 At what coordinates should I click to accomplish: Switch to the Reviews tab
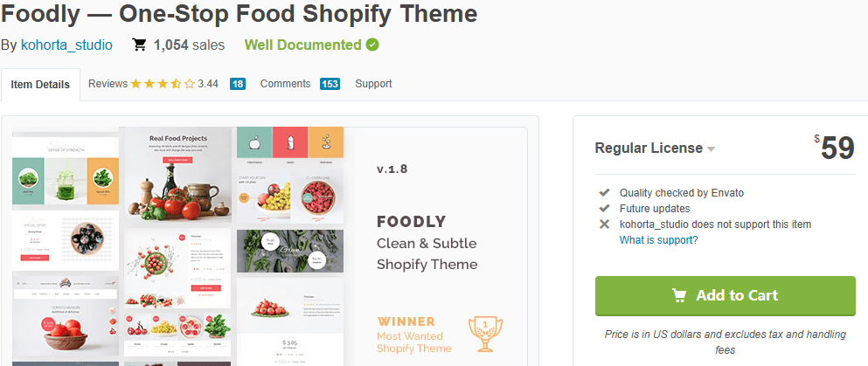click(x=108, y=84)
